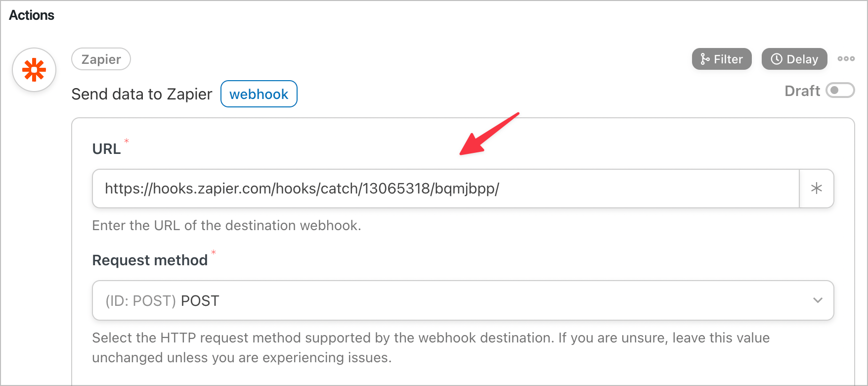Image resolution: width=868 pixels, height=386 pixels.
Task: Open the three-dot overflow menu
Action: [846, 58]
